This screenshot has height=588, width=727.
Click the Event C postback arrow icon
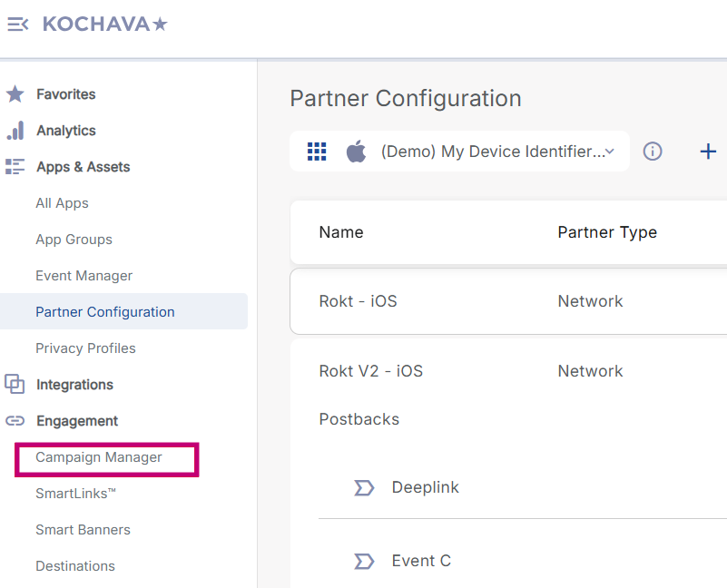click(x=364, y=562)
